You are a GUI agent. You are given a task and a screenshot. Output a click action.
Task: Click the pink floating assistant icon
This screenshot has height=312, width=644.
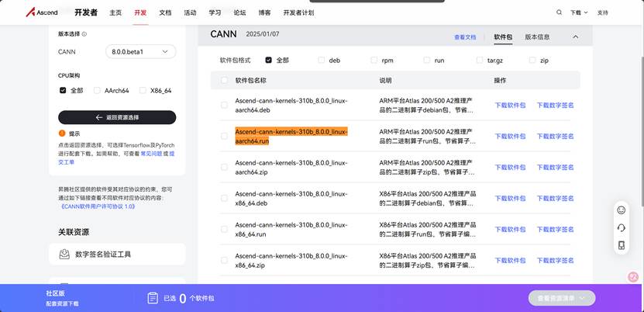[633, 277]
